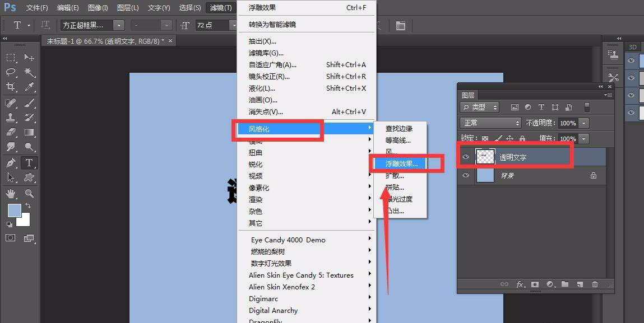This screenshot has height=323, width=644.
Task: Toggle text orientation in options bar
Action: click(45, 25)
